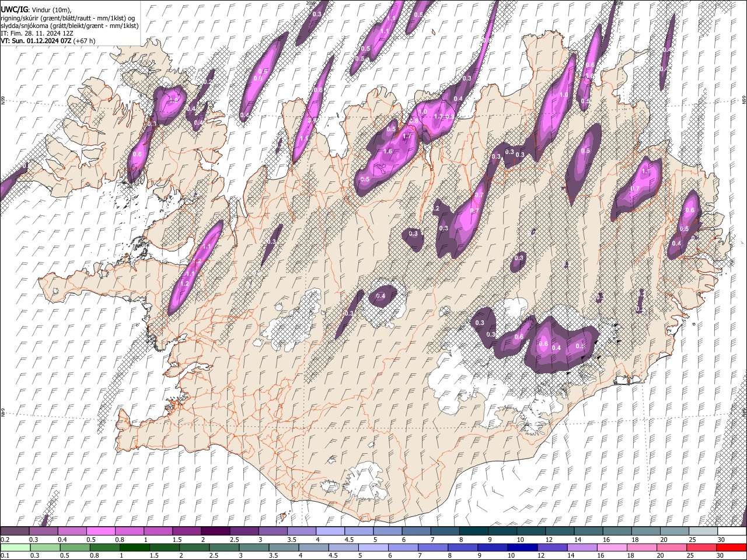
Task: Pick the dark plum swatch between 0.2 and 0.3
Action: click(15, 531)
